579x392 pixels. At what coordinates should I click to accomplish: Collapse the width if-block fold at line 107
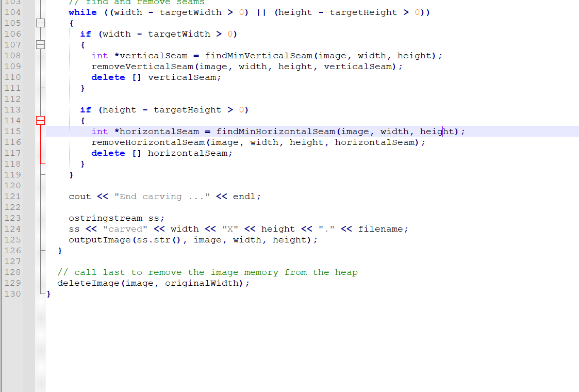click(x=41, y=45)
